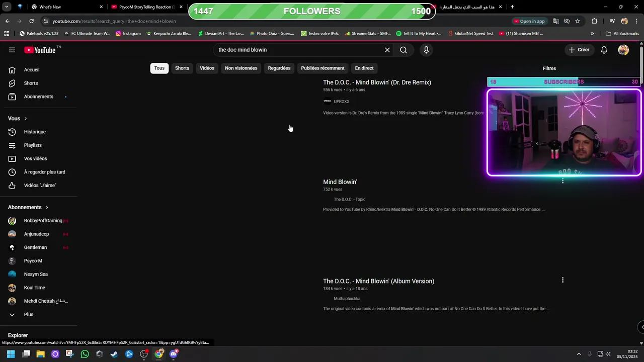644x362 pixels.
Task: Open the YouTube hamburger guide menu
Action: click(x=12, y=50)
